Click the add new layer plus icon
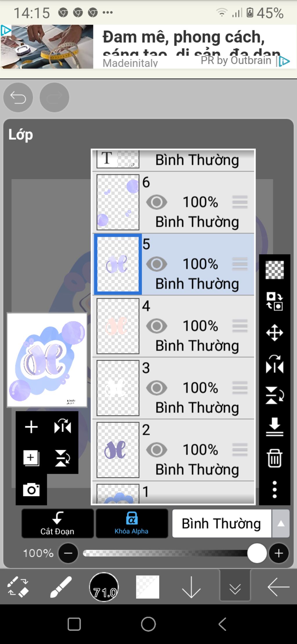 click(x=31, y=427)
